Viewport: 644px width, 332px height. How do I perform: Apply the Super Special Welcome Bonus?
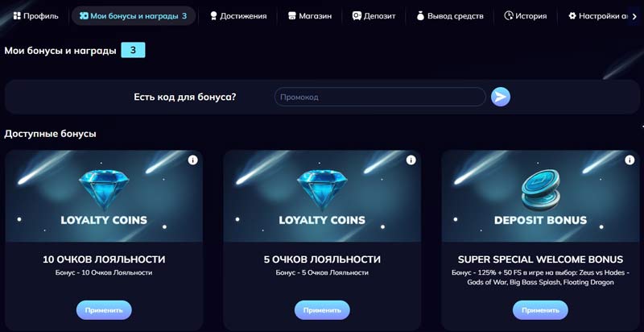pos(540,309)
